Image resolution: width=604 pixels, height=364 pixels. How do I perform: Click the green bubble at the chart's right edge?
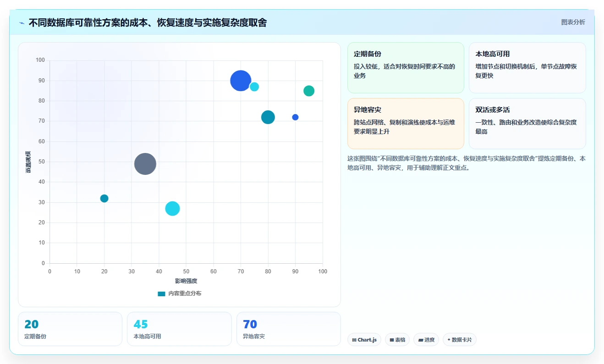[x=309, y=91]
